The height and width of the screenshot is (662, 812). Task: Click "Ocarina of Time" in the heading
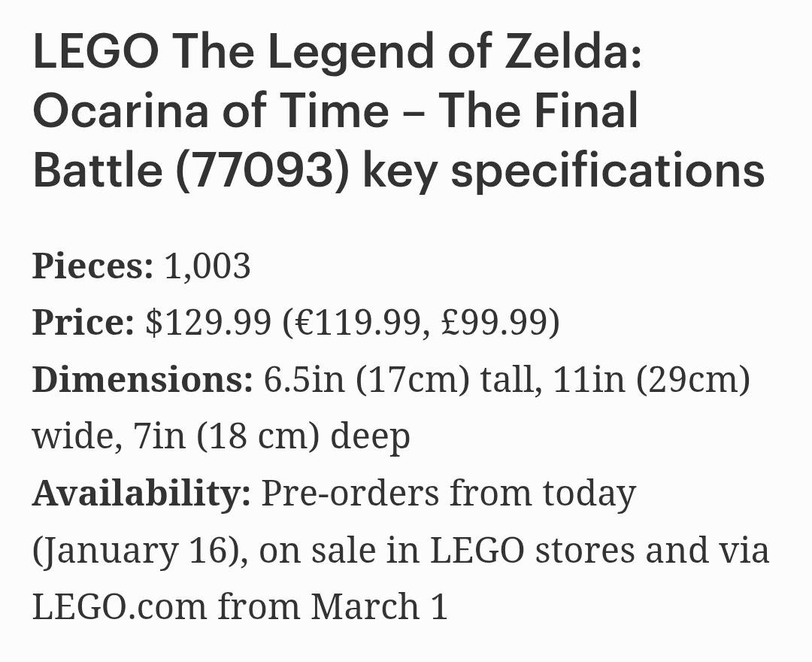coord(211,110)
